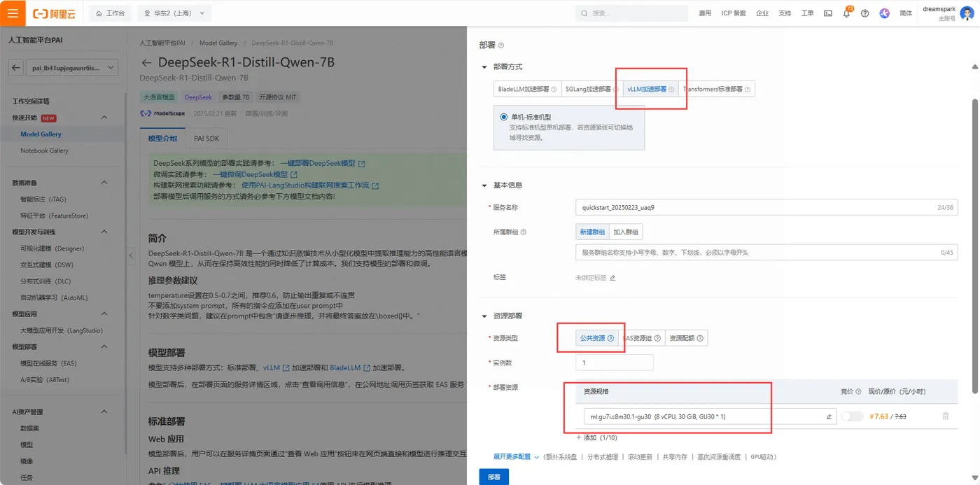The width and height of the screenshot is (980, 485).
Task: Collapse the 数据准备 sidebar group
Action: point(104,183)
